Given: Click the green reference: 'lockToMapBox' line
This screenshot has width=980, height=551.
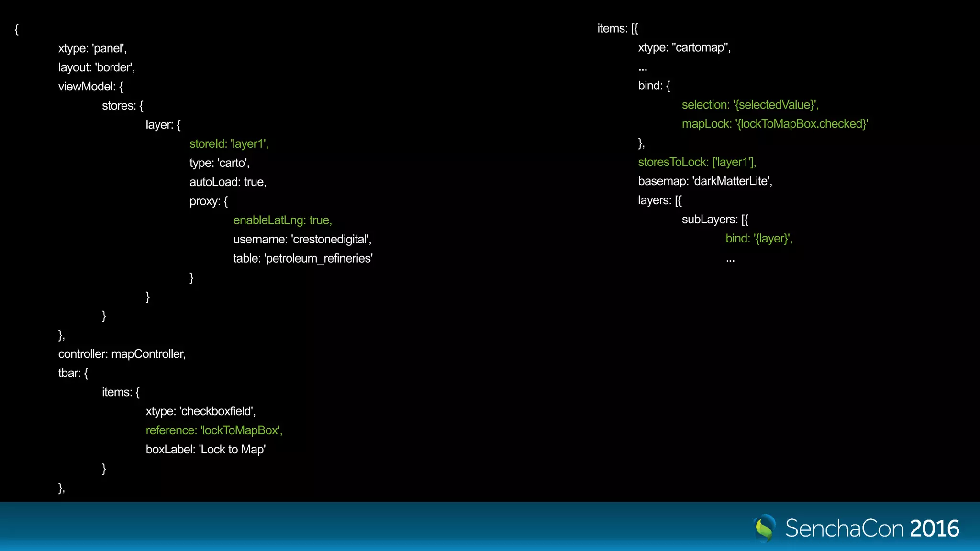Looking at the screenshot, I should click(x=214, y=430).
